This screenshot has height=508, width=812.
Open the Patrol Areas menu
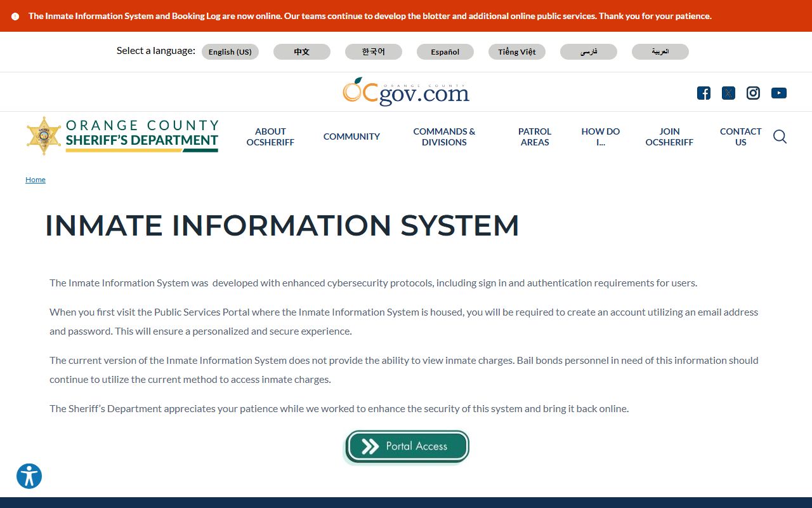[535, 137]
